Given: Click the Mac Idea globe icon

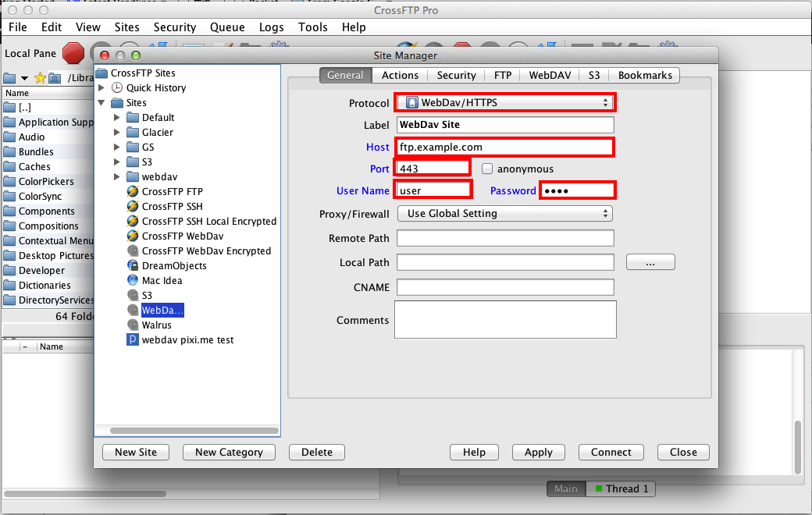Looking at the screenshot, I should tap(133, 281).
